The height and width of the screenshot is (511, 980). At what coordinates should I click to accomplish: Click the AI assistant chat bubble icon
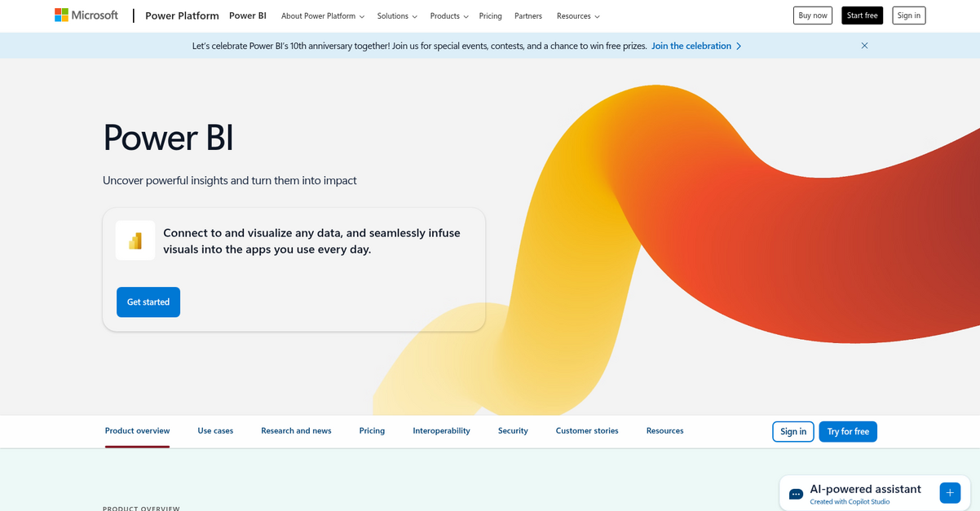click(796, 494)
